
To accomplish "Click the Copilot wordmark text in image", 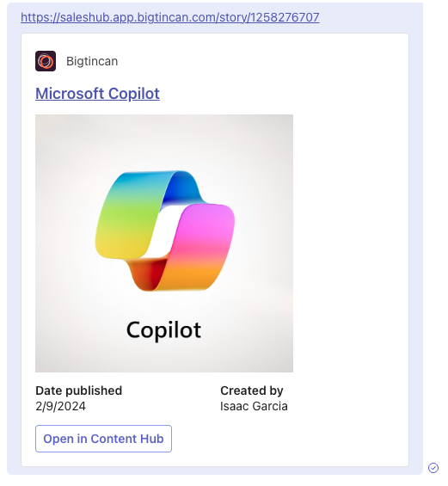I will pos(164,330).
